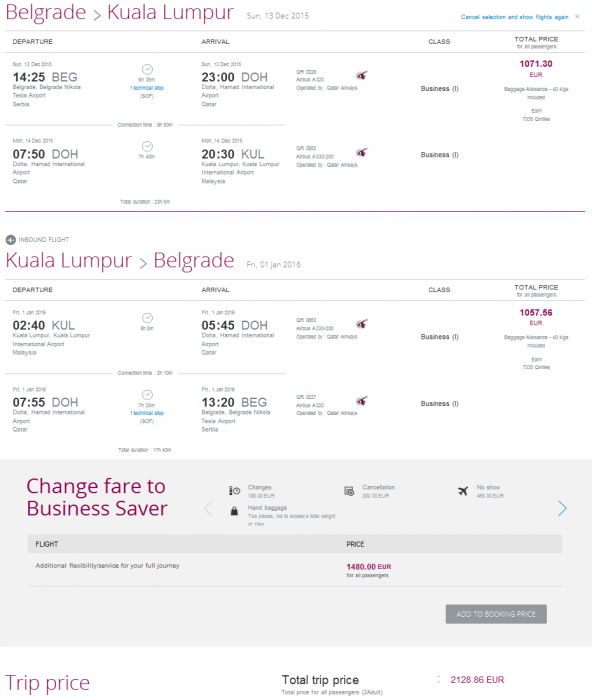Click Cancel selection and show flights again

click(x=514, y=17)
